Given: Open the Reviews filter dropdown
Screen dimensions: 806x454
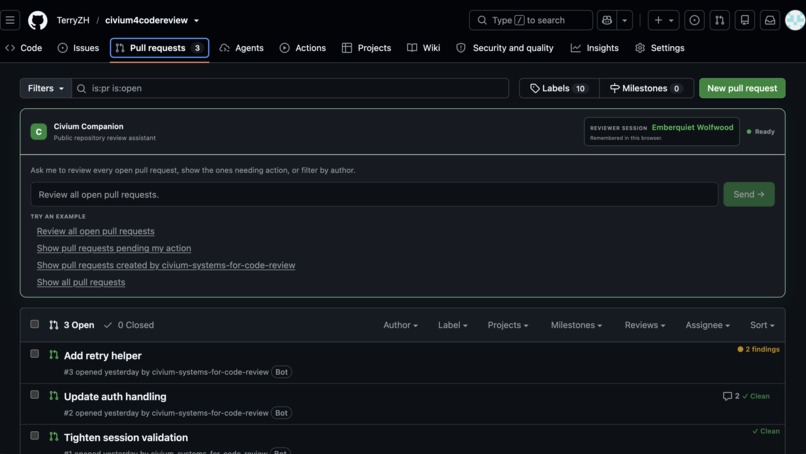Looking at the screenshot, I should pyautogui.click(x=645, y=325).
